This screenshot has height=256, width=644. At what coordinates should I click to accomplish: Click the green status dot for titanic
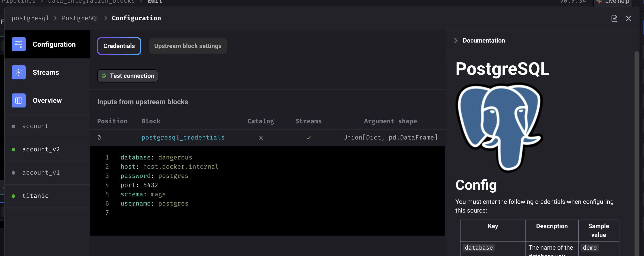point(14,196)
